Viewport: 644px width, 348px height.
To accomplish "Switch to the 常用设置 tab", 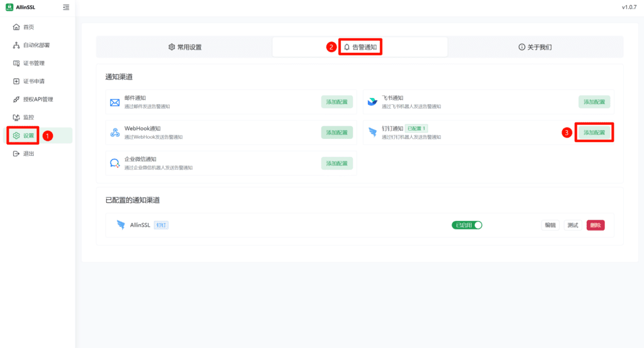I will click(185, 47).
